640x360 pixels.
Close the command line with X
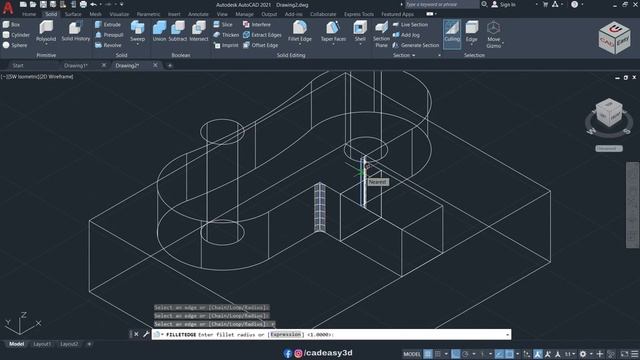(136, 334)
